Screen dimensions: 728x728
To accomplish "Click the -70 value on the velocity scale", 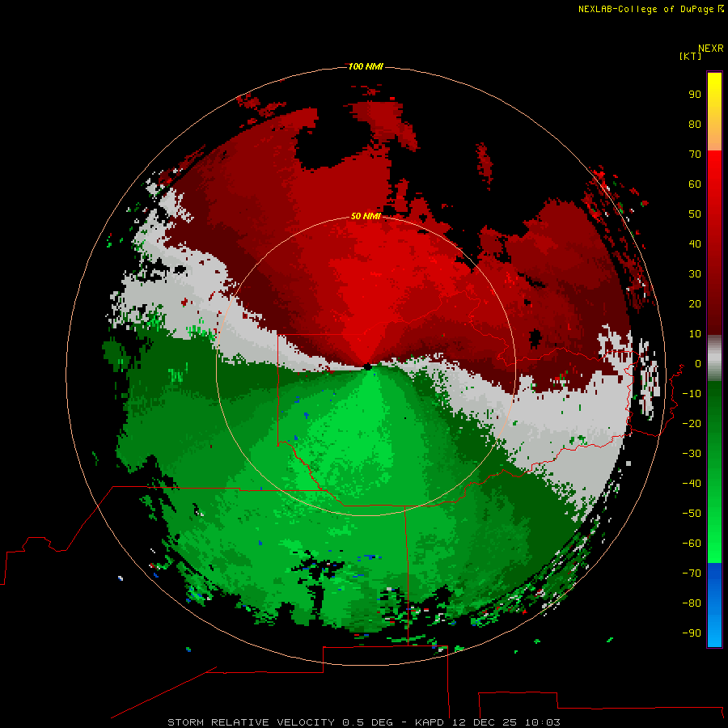I will point(692,574).
